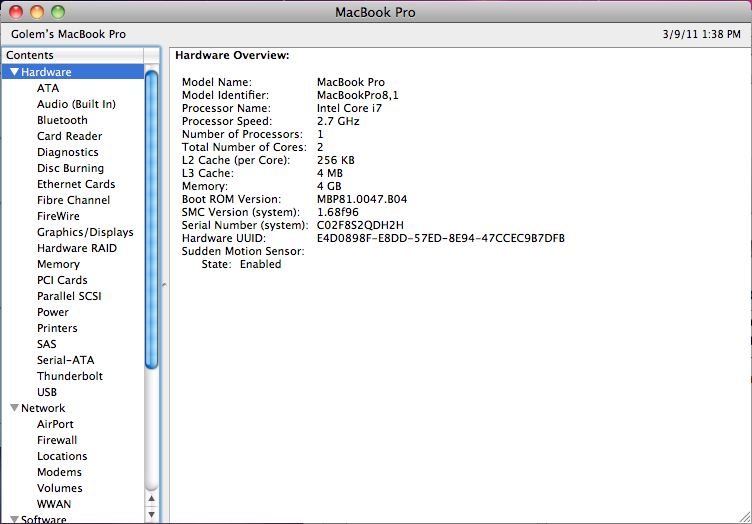Open Locations under Network
The image size is (752, 524).
point(62,456)
